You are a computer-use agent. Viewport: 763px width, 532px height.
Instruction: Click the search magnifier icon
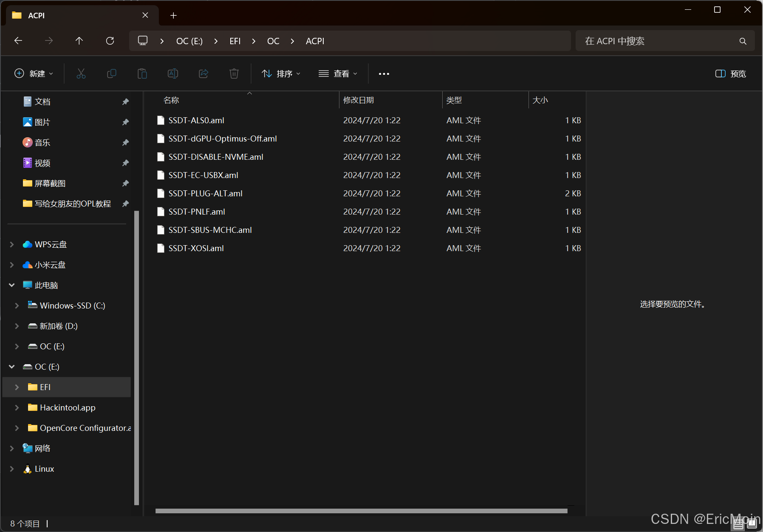[743, 41]
